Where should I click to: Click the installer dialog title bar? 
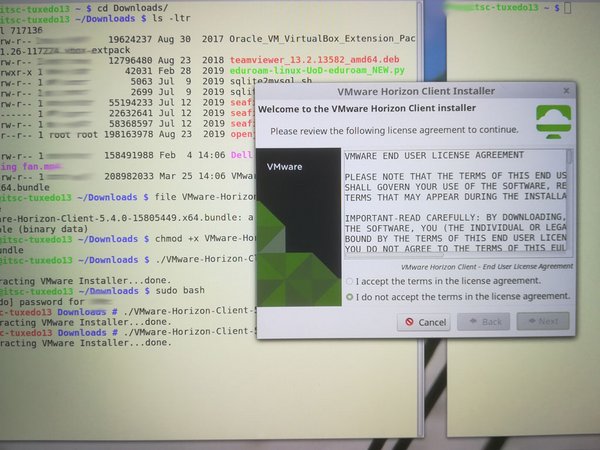(420, 90)
